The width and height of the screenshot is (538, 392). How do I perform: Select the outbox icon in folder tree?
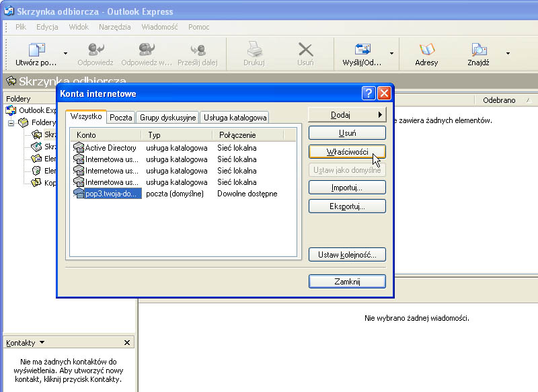36,147
